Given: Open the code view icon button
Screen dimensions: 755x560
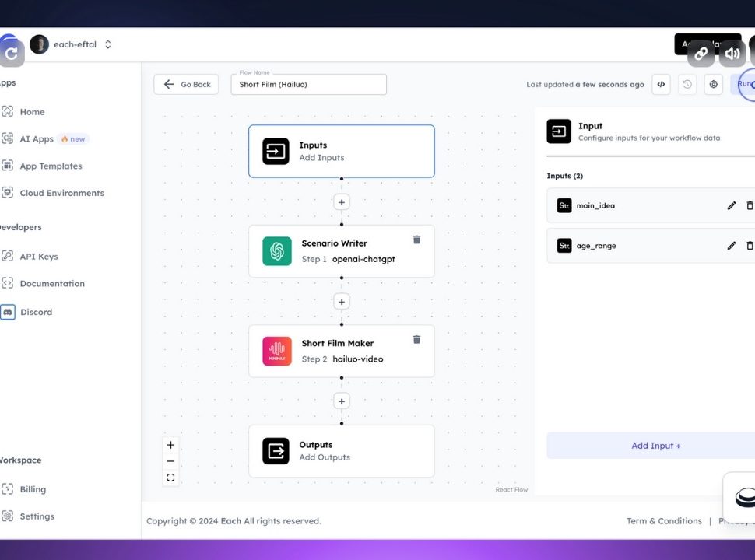Looking at the screenshot, I should (x=661, y=84).
